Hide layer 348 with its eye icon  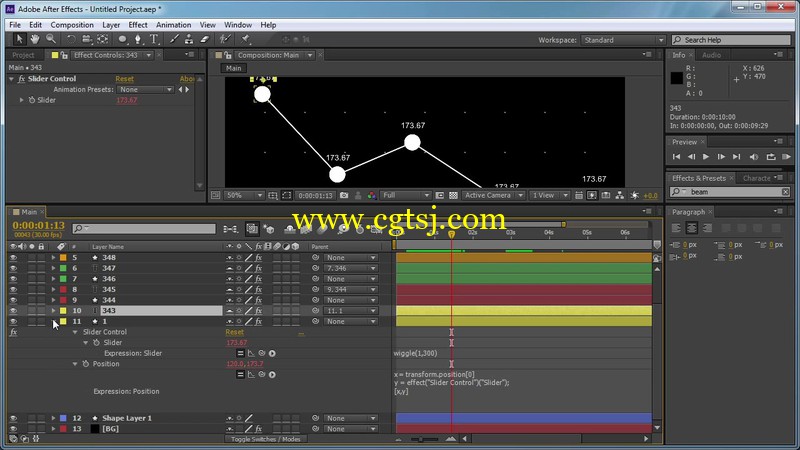point(13,258)
